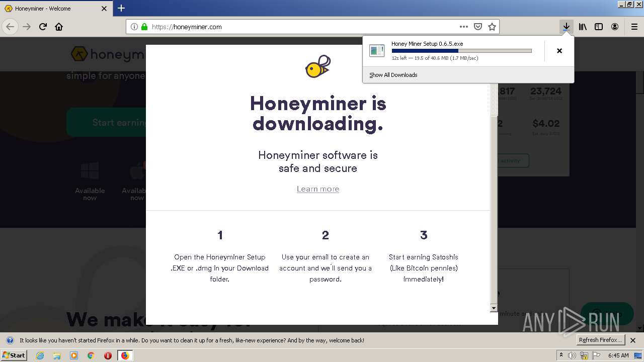Viewport: 644px width, 362px height.
Task: Reload the Honeyminer page
Action: (43, 27)
